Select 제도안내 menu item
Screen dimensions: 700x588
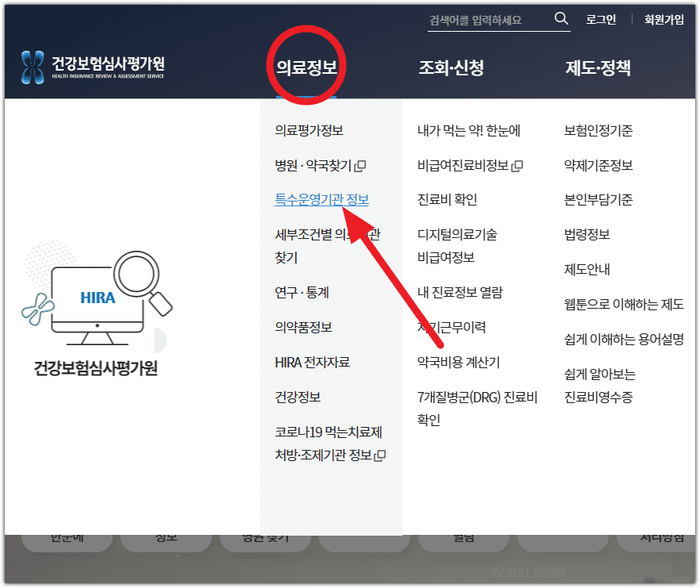587,270
